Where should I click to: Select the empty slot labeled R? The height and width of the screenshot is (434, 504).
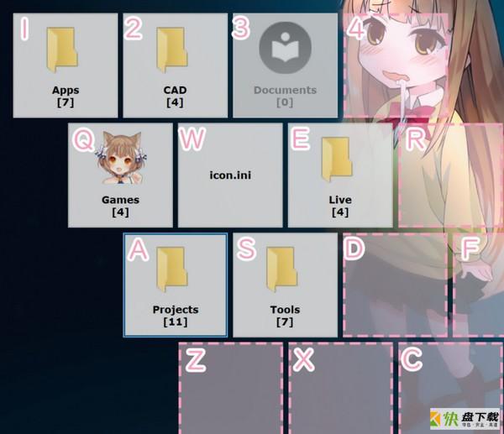(x=451, y=175)
